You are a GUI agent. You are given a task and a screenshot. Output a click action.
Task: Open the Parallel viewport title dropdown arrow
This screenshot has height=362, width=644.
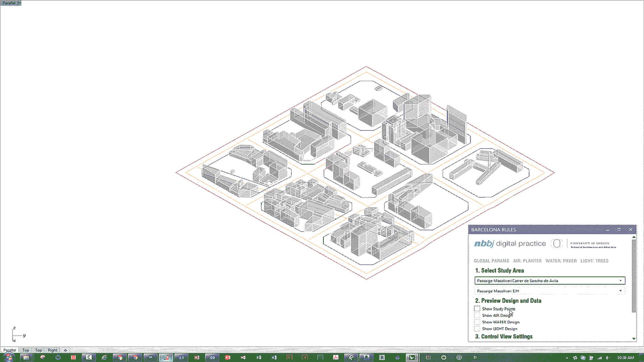19,3
